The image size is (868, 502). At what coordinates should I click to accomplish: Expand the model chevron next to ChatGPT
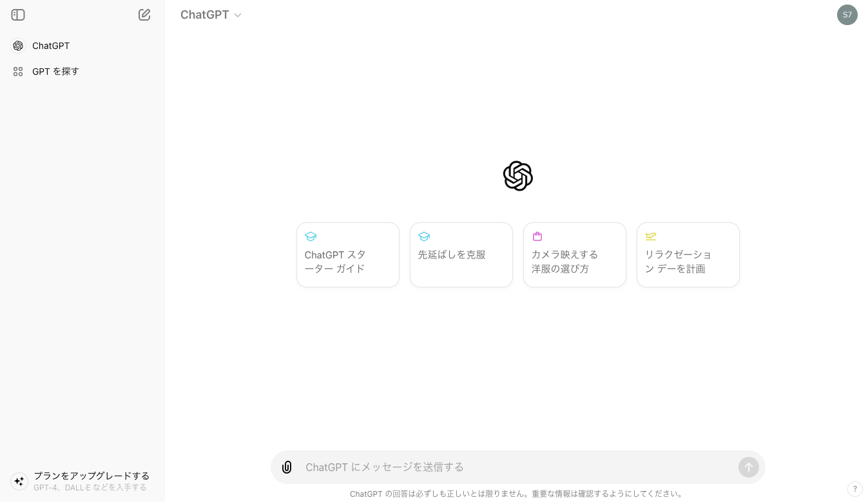click(x=237, y=15)
